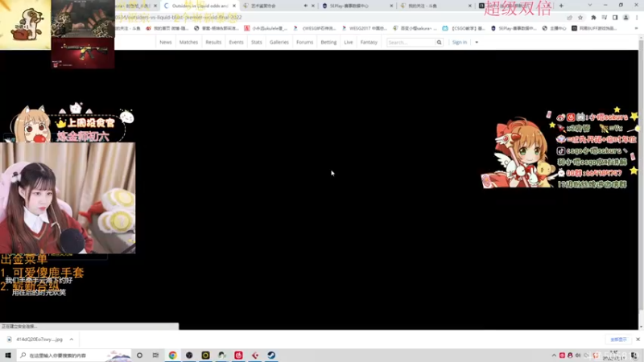Open the Fantasy page link
The image size is (644, 362).
[x=369, y=43]
